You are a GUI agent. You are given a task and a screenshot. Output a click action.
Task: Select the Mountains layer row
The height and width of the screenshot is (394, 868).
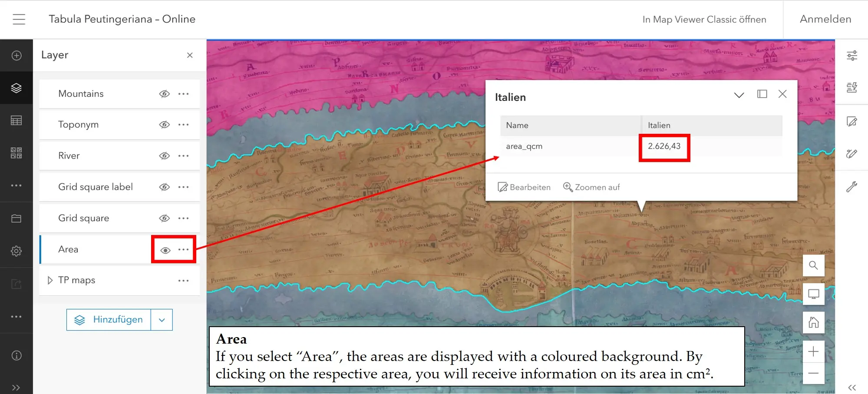[119, 94]
